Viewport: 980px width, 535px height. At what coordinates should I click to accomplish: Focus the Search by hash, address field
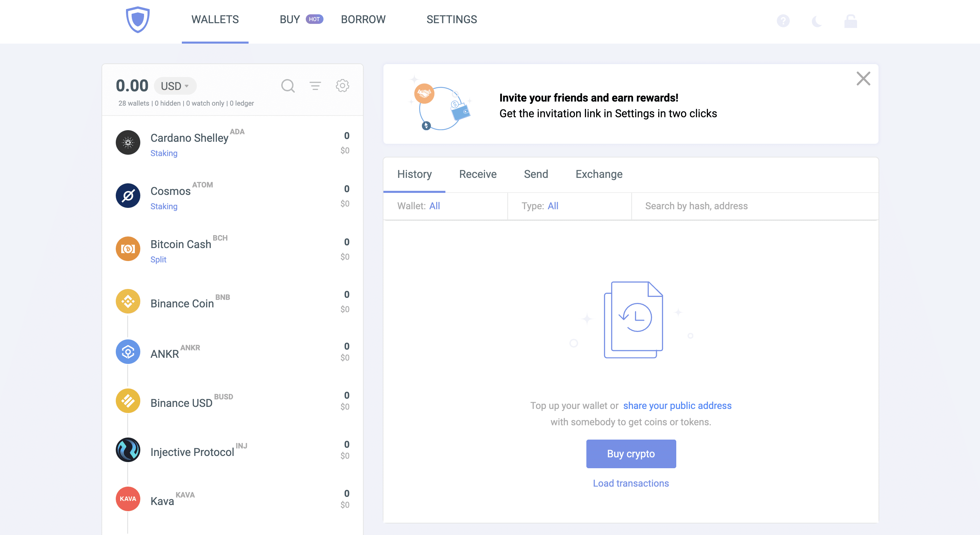(x=755, y=206)
